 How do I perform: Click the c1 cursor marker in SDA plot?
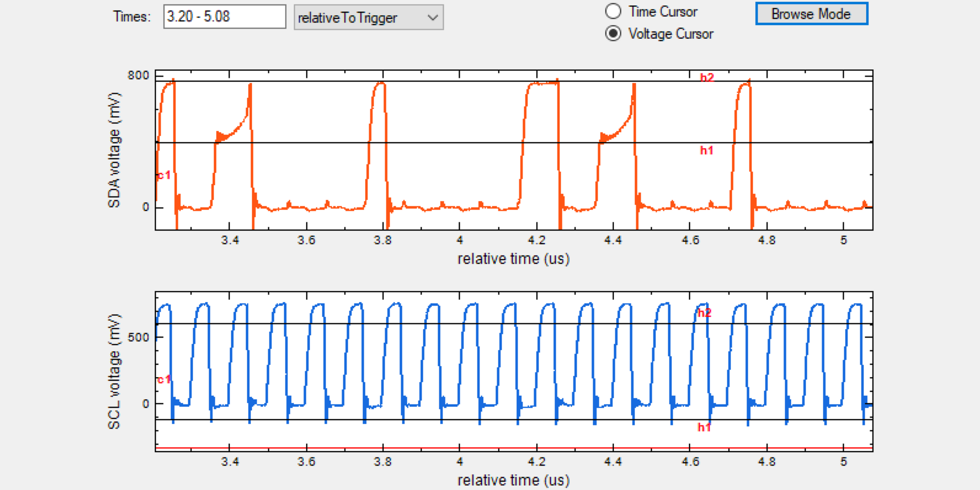click(164, 175)
